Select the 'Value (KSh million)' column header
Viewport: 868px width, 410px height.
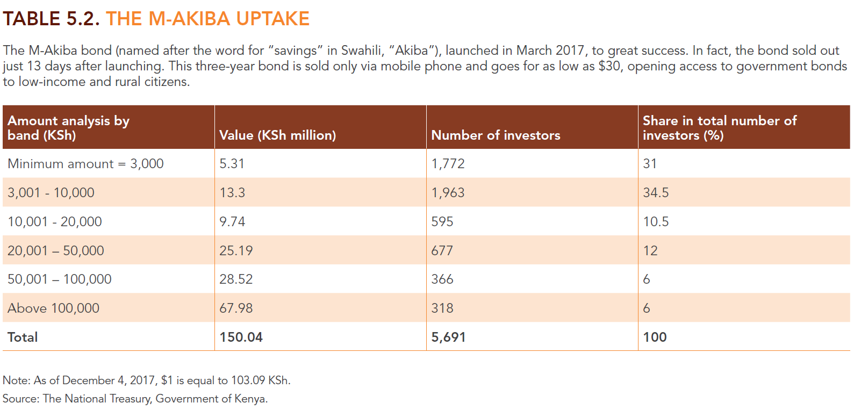coord(277,135)
